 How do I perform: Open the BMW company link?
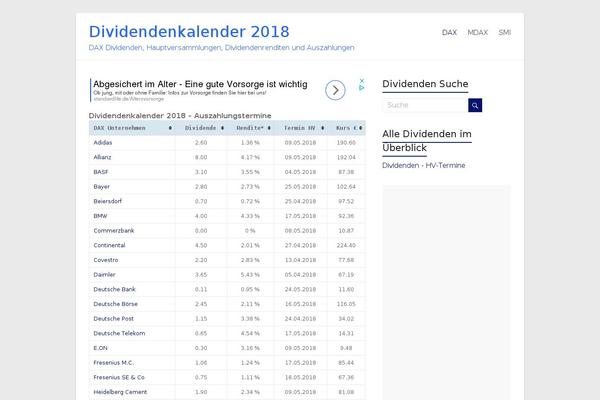click(100, 216)
